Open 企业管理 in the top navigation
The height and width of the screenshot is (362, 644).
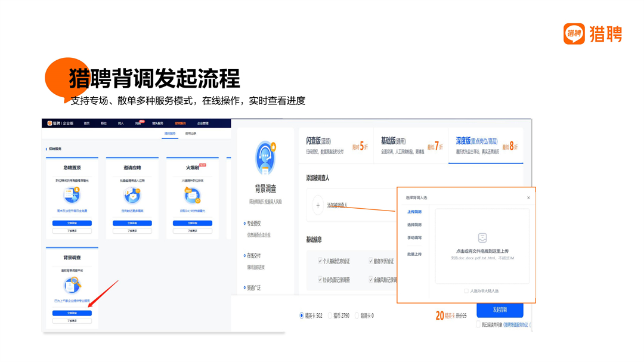(203, 123)
